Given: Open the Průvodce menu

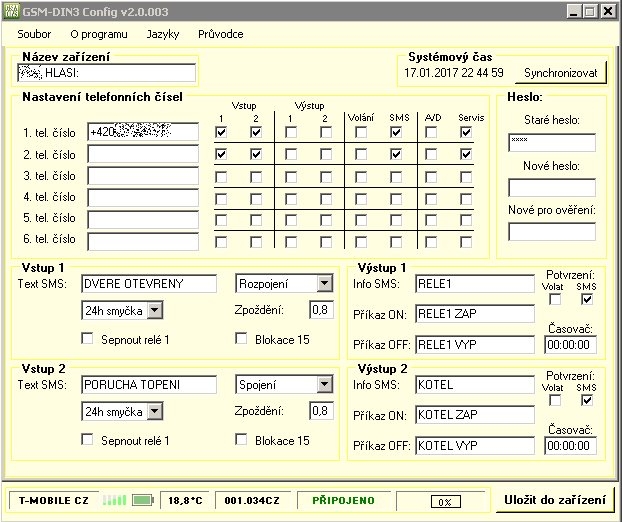Looking at the screenshot, I should [x=220, y=34].
